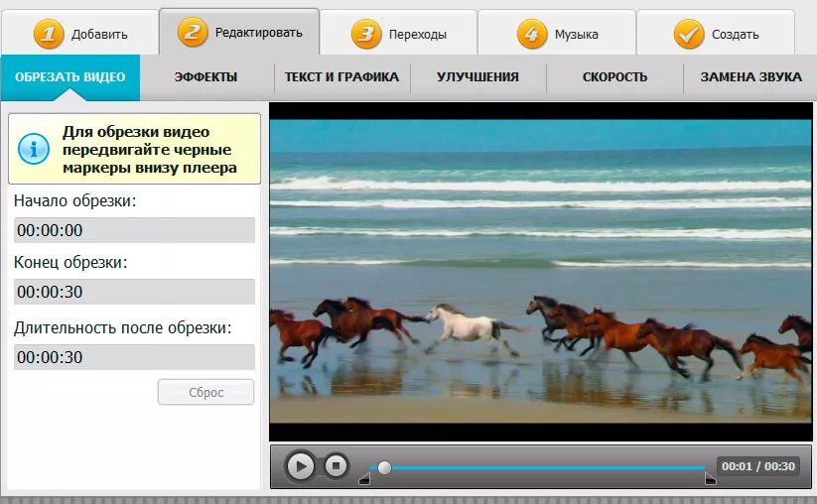Click the orange checkmark badge
This screenshot has width=817, height=504.
pos(689,34)
